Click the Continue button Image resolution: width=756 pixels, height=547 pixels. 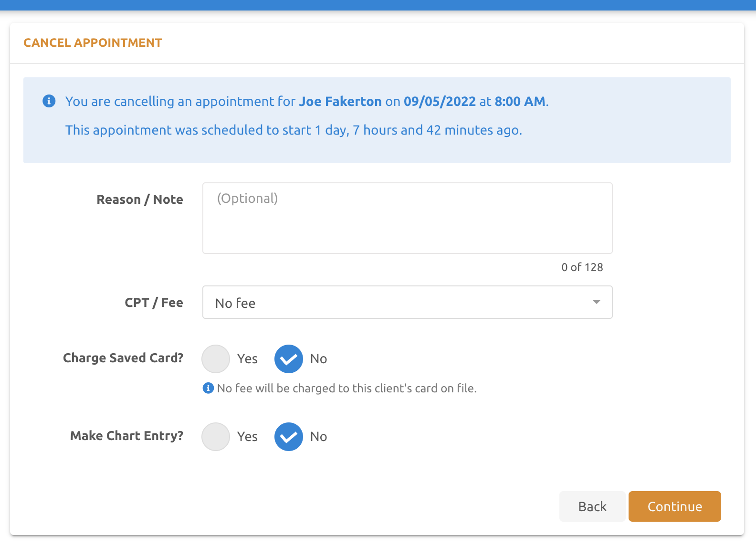pyautogui.click(x=674, y=506)
